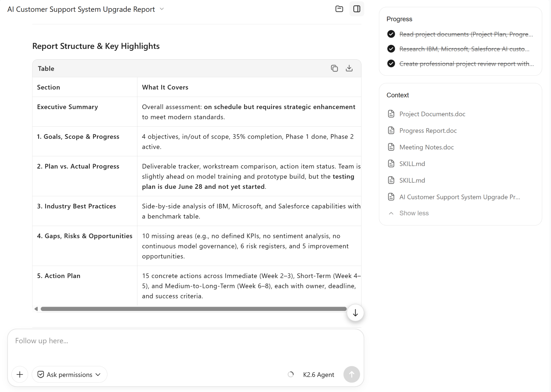
Task: Toggle the Research IBM task checkmark
Action: coord(391,49)
